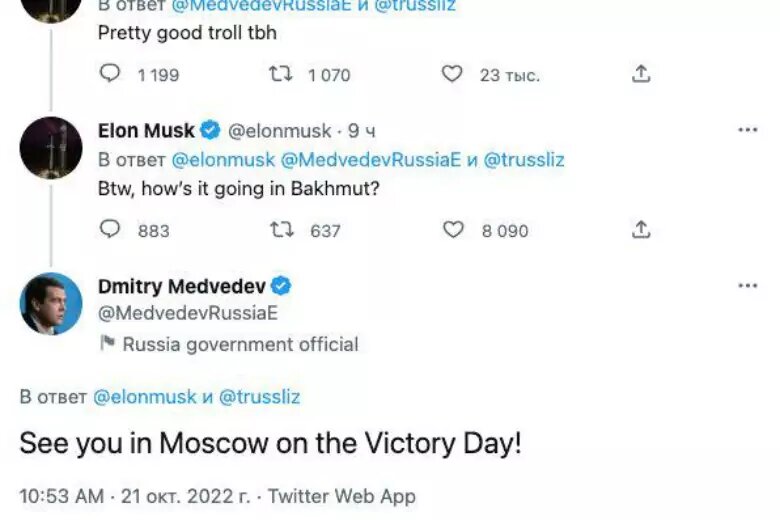Viewport: 780px width, 520px height.
Task: Open more options for Dmitry Medvedev's tweet
Action: point(747,286)
